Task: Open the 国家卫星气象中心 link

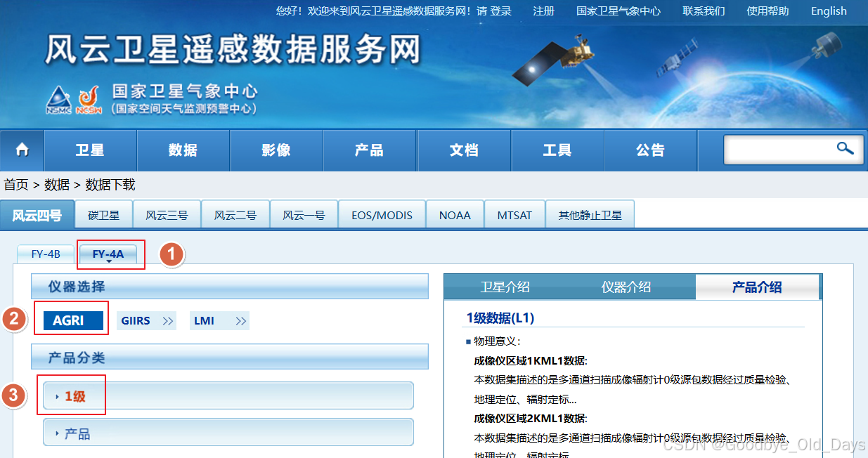Action: pos(618,11)
